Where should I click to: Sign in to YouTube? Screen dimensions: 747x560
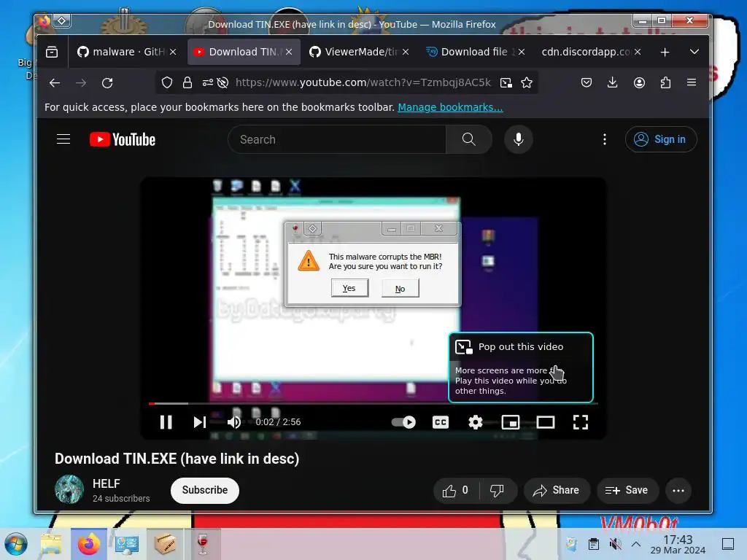661,139
